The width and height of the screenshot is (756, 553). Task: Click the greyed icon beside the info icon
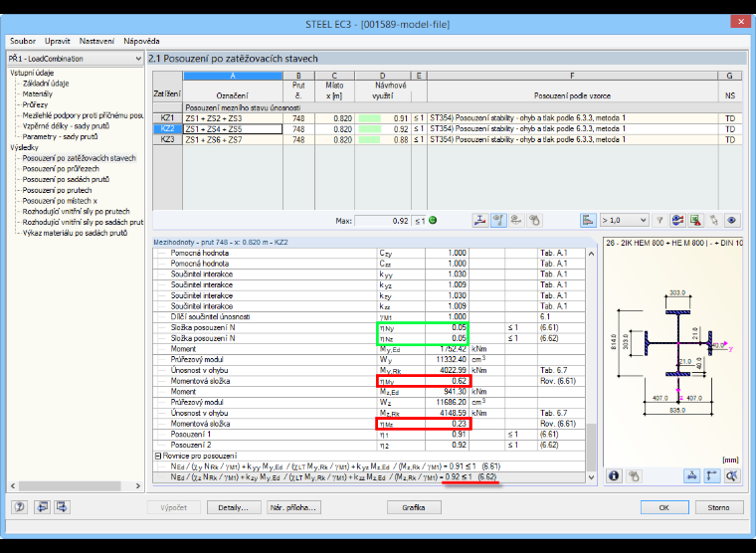pos(634,475)
